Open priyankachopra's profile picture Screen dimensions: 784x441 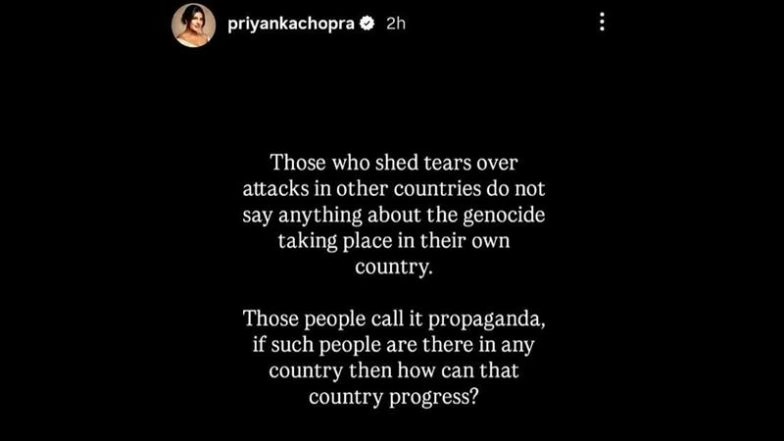tap(194, 25)
